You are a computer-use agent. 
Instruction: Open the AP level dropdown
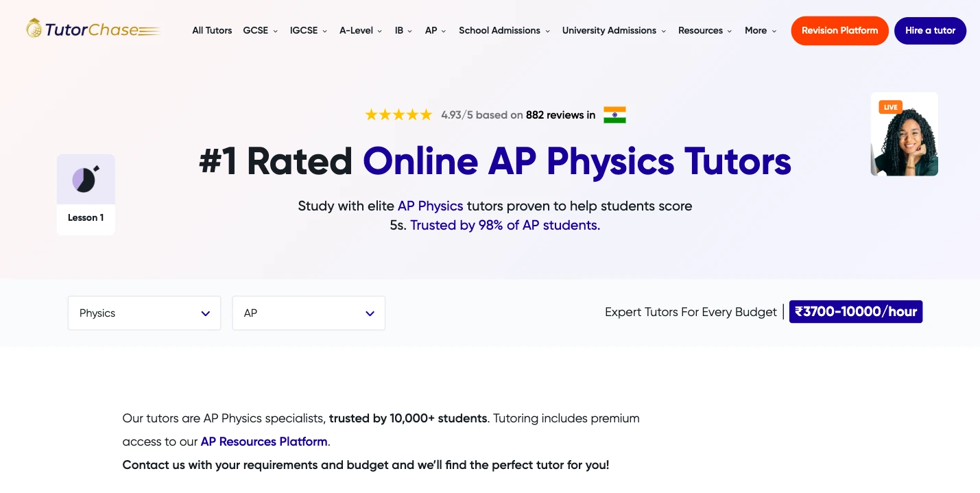tap(309, 313)
